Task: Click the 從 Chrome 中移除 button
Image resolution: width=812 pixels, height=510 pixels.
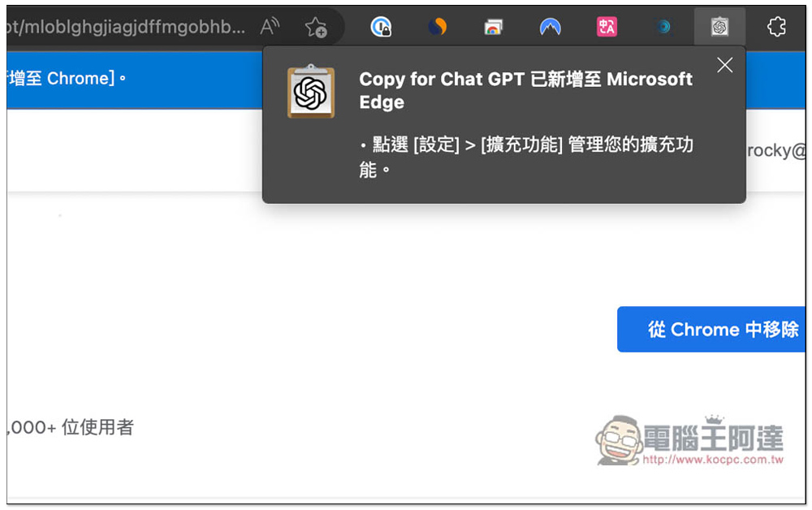Action: [x=711, y=329]
